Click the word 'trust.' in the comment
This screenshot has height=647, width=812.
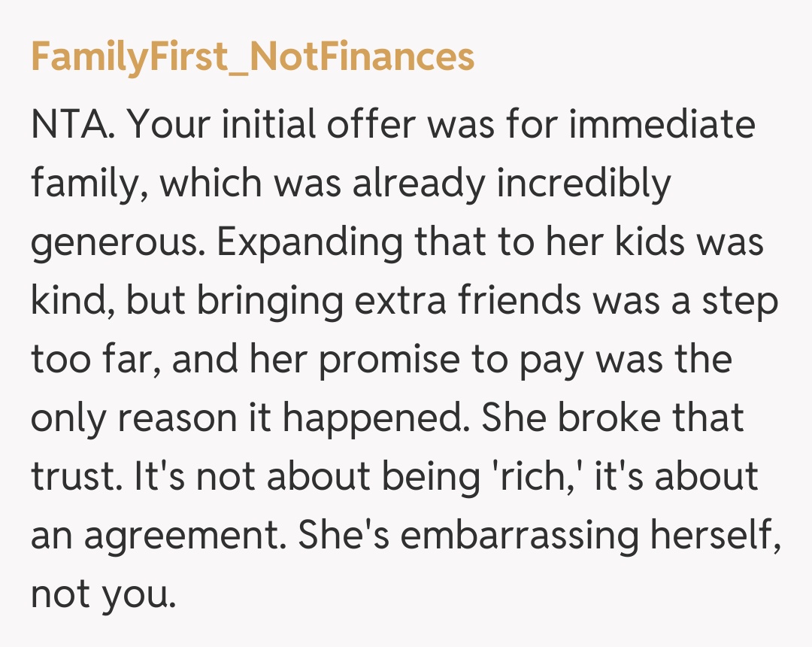click(75, 477)
